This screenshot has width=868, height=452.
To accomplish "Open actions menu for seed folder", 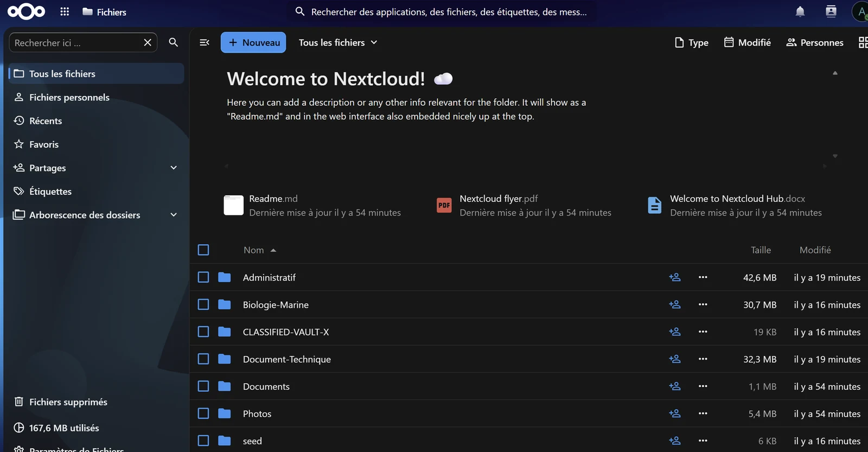I will pos(703,441).
